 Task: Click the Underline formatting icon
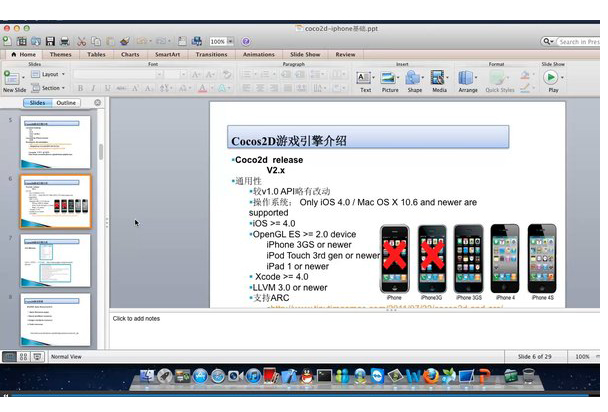pyautogui.click(x=107, y=88)
